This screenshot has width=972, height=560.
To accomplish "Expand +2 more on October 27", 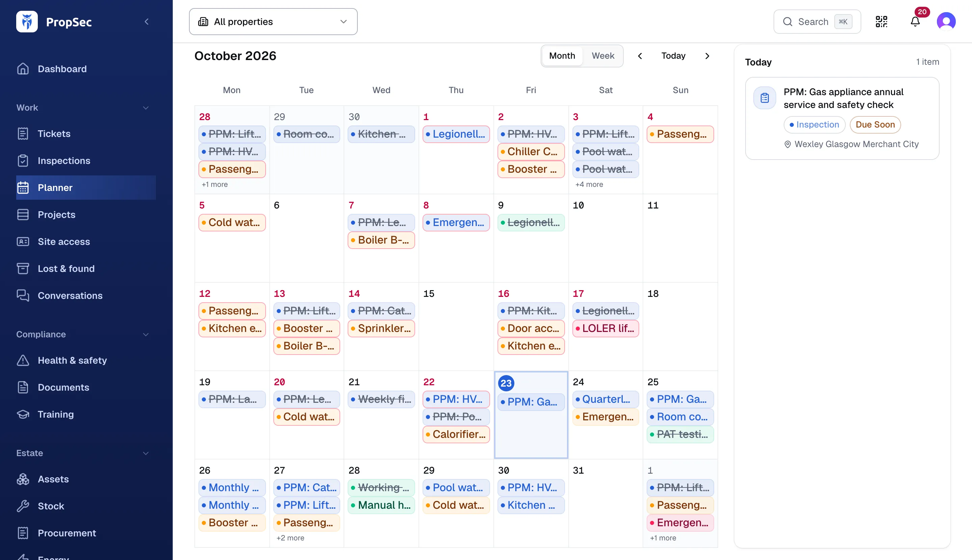I will click(290, 538).
